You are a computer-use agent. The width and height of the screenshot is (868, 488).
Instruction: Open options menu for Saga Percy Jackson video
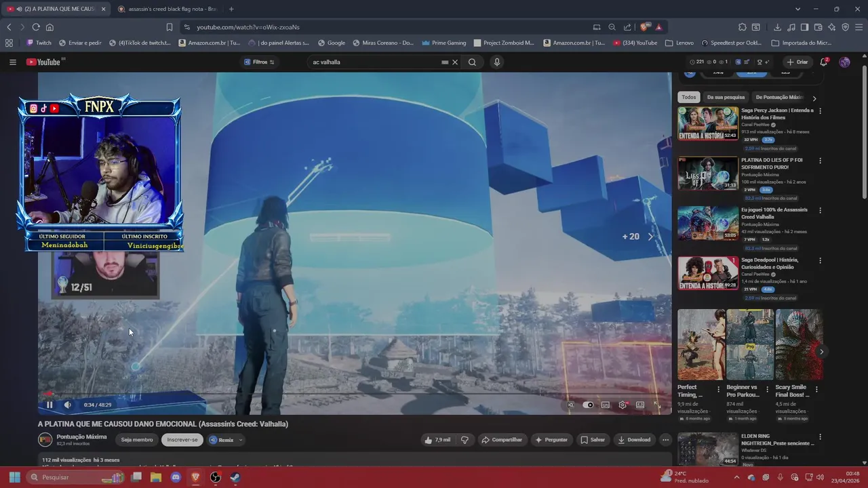[820, 110]
